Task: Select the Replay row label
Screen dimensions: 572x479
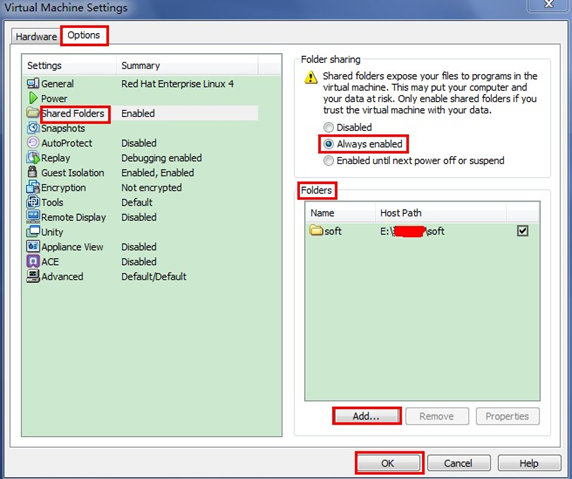Action: tap(55, 158)
